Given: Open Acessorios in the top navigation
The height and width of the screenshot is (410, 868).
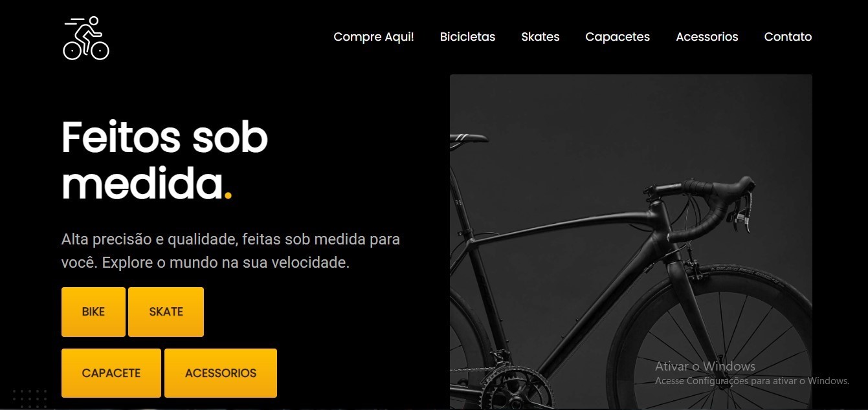Looking at the screenshot, I should 707,37.
